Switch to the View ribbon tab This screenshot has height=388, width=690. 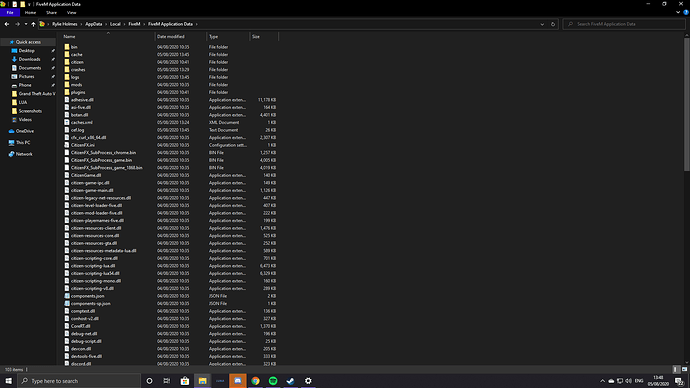71,13
